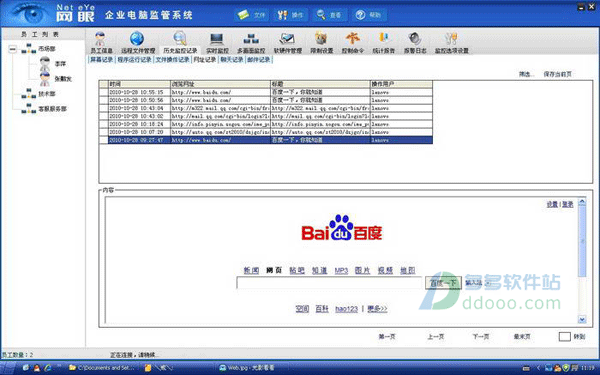Click the content pane scrollbar down arrow
600x375 pixels.
click(x=582, y=319)
